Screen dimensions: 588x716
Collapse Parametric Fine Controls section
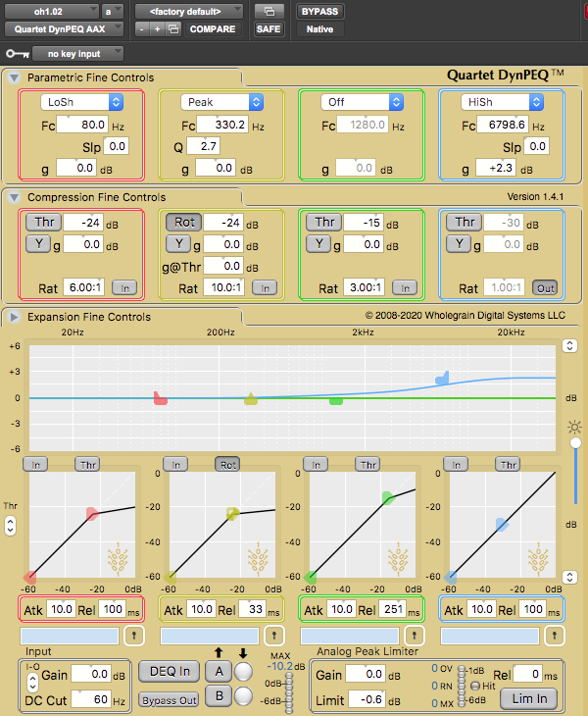pos(14,77)
